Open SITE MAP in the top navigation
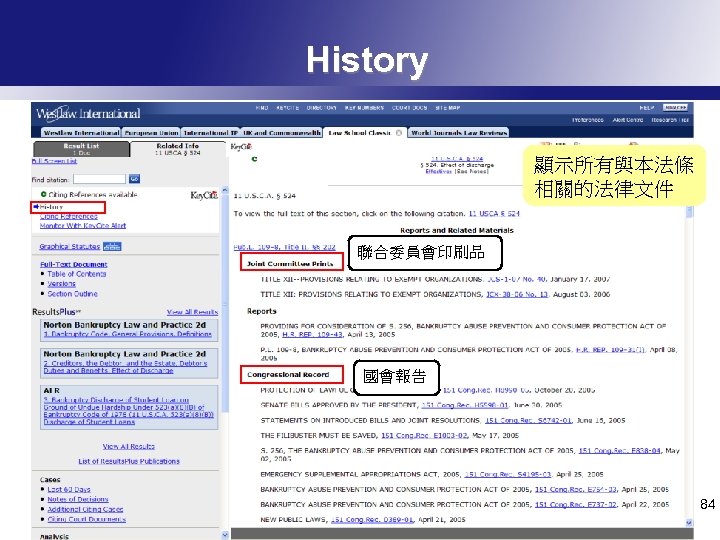 pyautogui.click(x=448, y=108)
